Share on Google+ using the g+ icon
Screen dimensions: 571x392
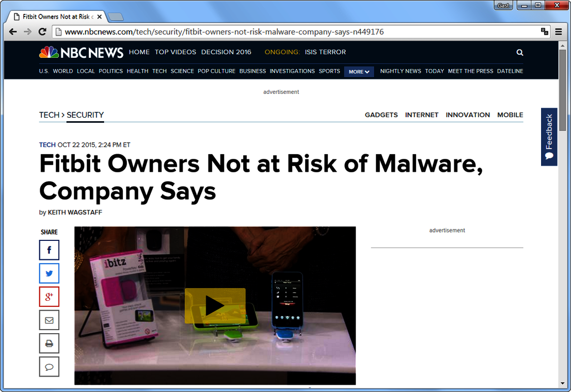click(x=49, y=296)
